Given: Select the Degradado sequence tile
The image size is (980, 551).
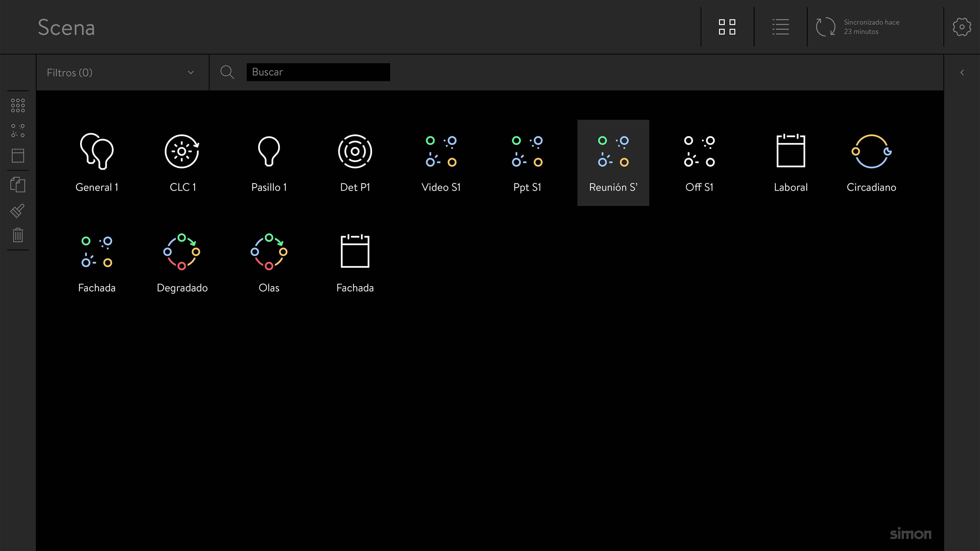Looking at the screenshot, I should [182, 263].
